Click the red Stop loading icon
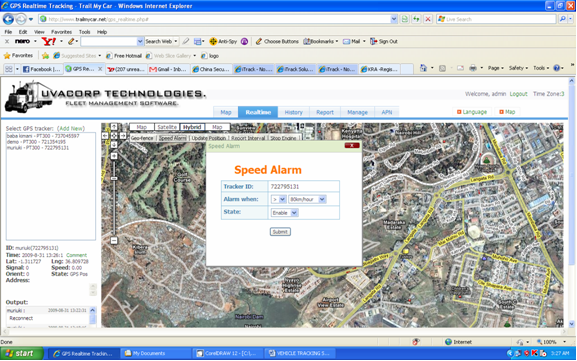The height and width of the screenshot is (361, 577). coord(428,19)
